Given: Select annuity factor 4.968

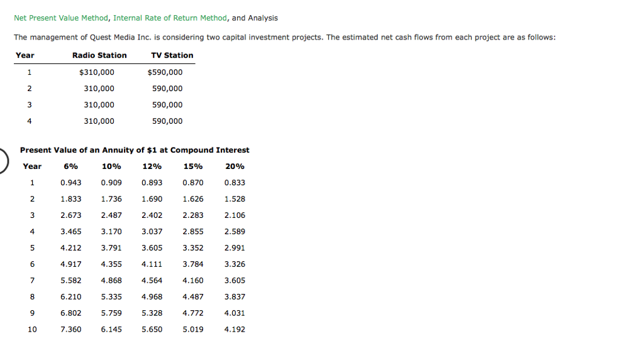Looking at the screenshot, I should 152,296.
